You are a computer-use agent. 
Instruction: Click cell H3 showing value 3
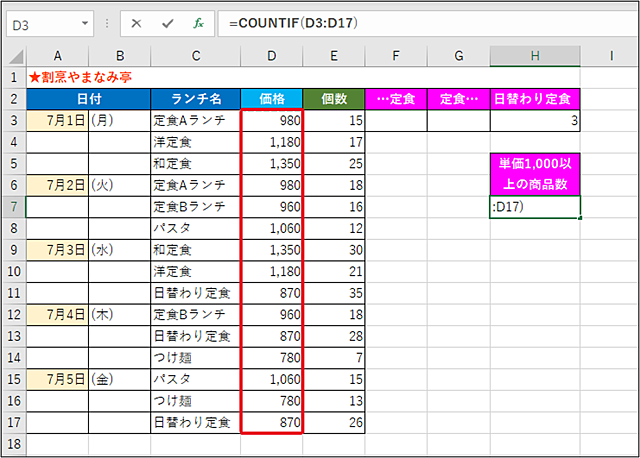click(x=535, y=120)
